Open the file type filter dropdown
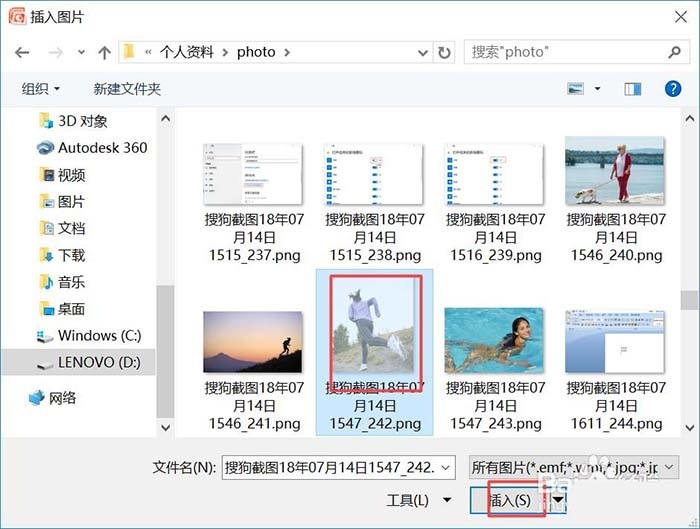The height and width of the screenshot is (529, 700). 574,467
